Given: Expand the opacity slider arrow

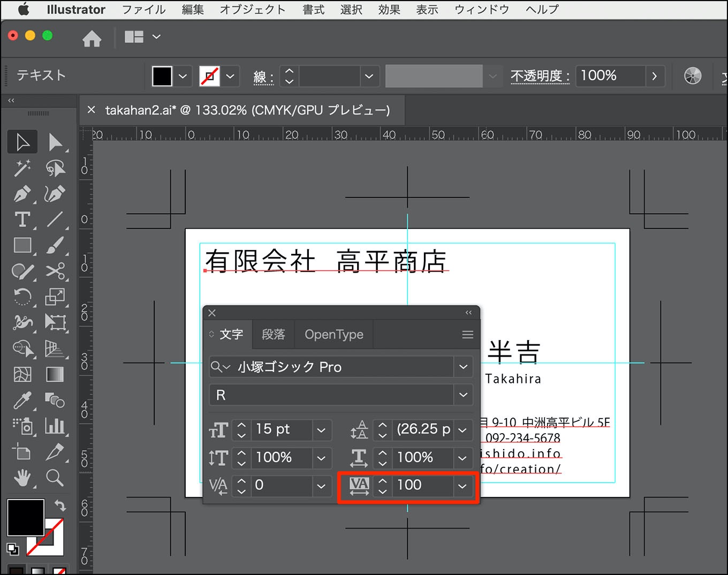Looking at the screenshot, I should (654, 76).
